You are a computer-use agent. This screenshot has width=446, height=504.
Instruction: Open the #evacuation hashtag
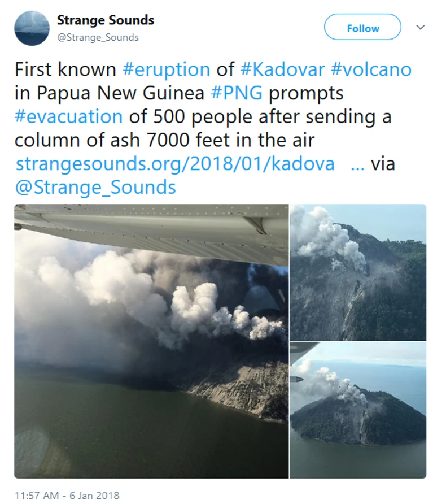(x=69, y=117)
